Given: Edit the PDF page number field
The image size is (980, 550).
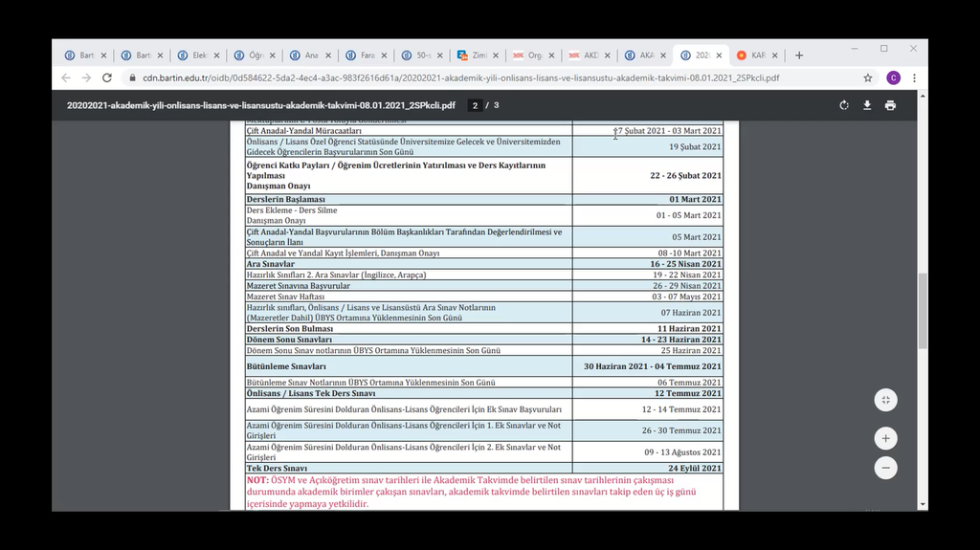Looking at the screenshot, I should pyautogui.click(x=475, y=105).
